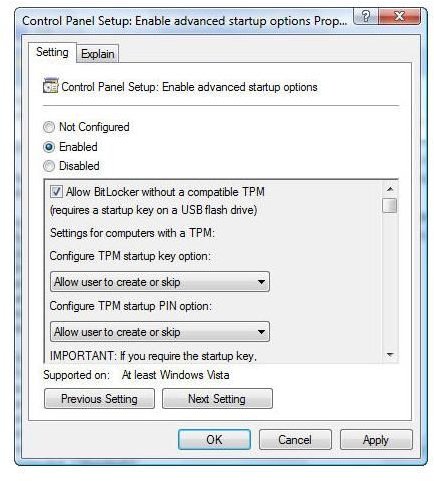Open the TPM startup key option dropdown
Screen dimensions: 434x481
(x=160, y=282)
